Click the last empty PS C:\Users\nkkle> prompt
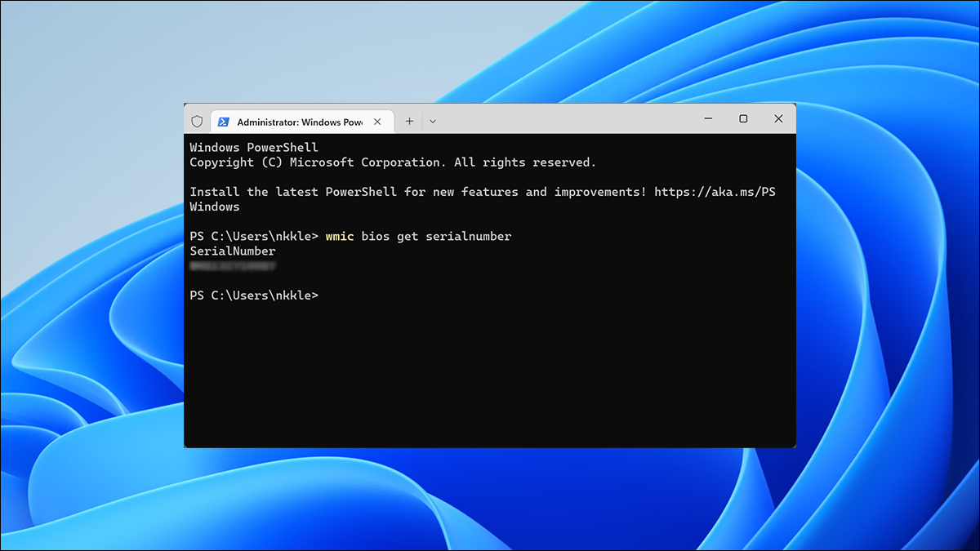 (x=254, y=295)
